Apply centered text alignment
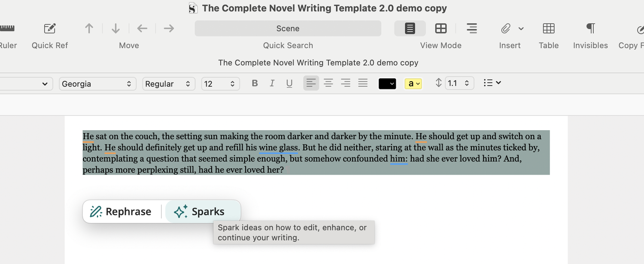The height and width of the screenshot is (264, 644). [x=328, y=83]
